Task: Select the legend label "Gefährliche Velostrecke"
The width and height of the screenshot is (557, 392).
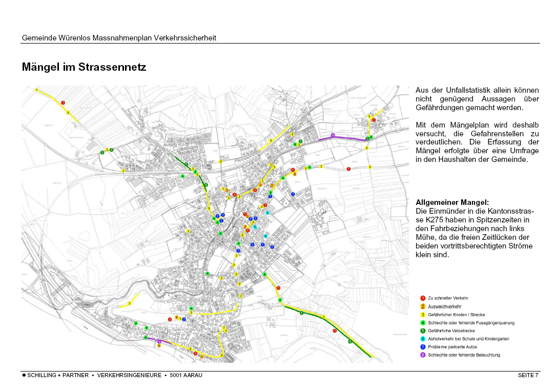Action: click(x=451, y=331)
